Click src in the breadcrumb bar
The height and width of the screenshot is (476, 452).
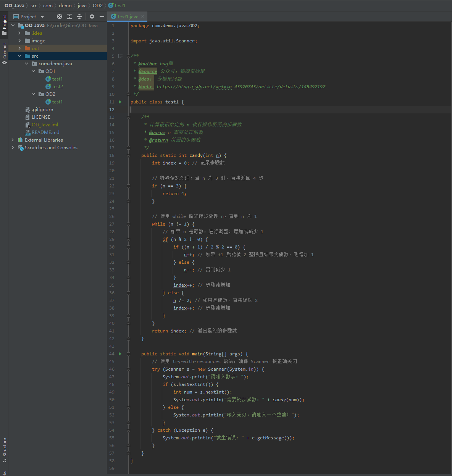34,6
